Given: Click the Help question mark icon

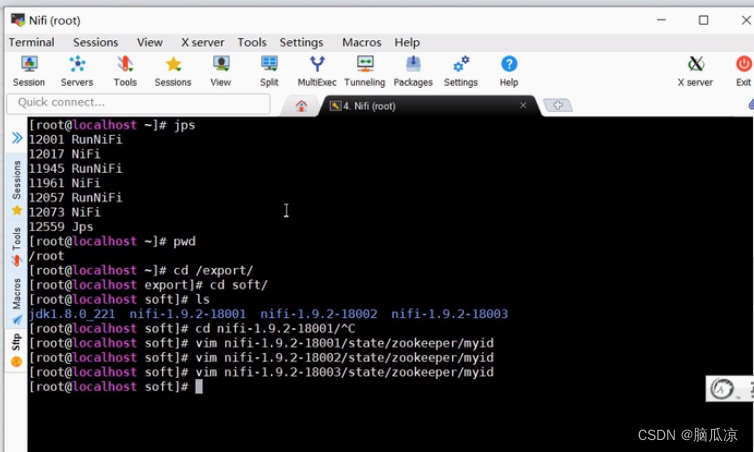Looking at the screenshot, I should tap(509, 71).
